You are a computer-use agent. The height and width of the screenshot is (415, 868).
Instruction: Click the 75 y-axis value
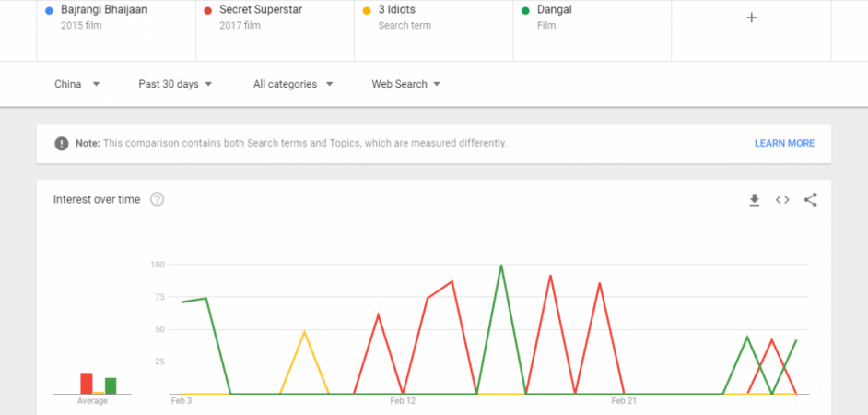[x=160, y=297]
